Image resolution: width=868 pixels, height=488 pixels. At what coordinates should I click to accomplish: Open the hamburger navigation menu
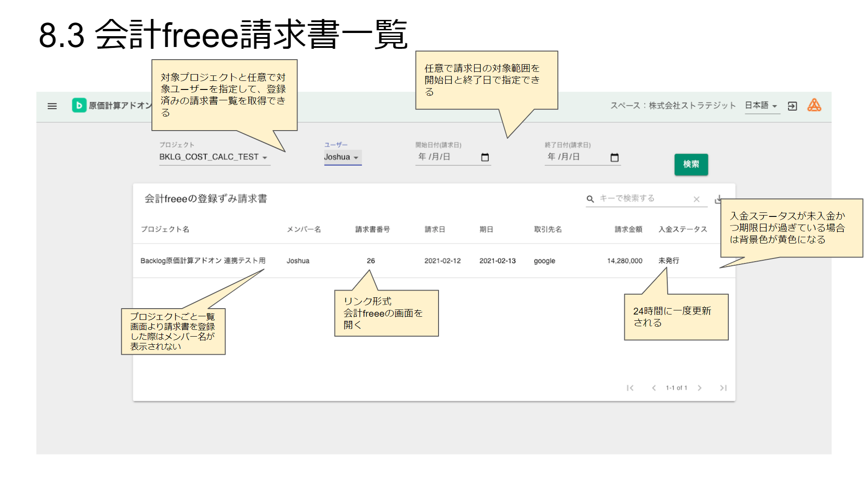point(52,106)
